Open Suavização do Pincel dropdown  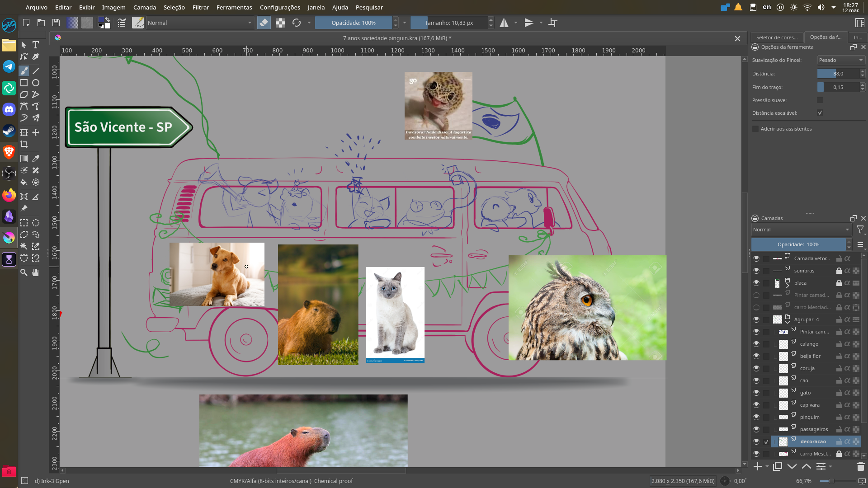click(841, 60)
